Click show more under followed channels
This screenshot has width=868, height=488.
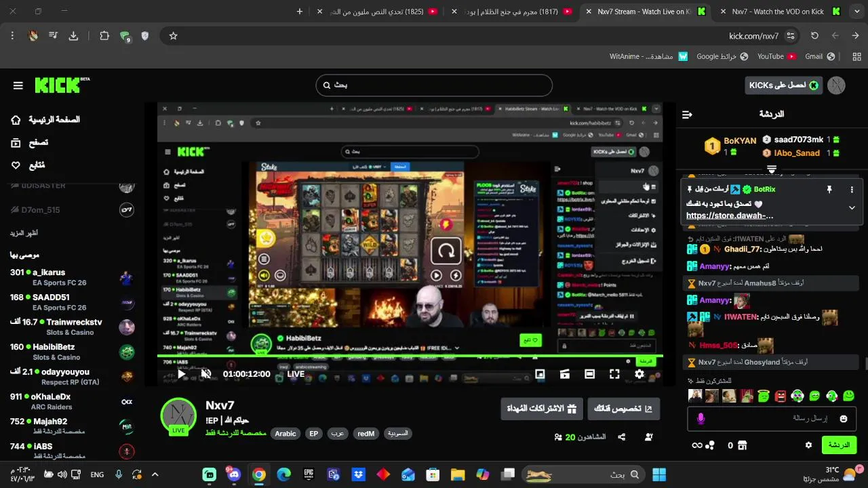pos(24,233)
